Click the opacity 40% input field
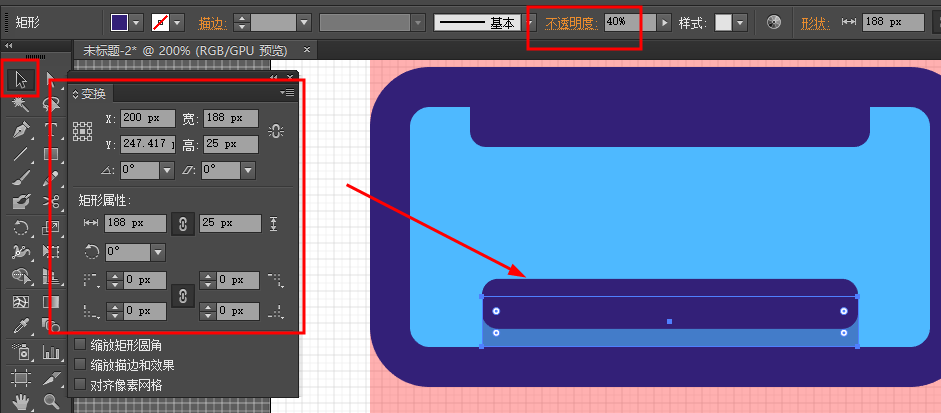Image resolution: width=941 pixels, height=413 pixels. coord(630,23)
